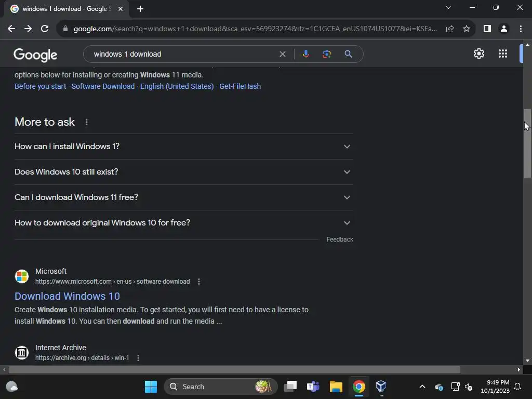This screenshot has width=532, height=399.
Task: Open Google apps grid
Action: pos(503,54)
